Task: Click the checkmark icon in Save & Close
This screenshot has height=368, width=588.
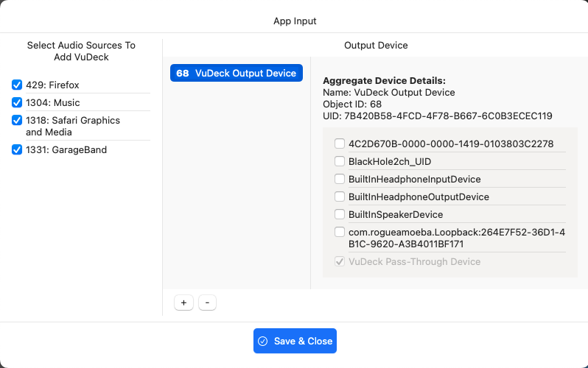Action: (x=263, y=341)
